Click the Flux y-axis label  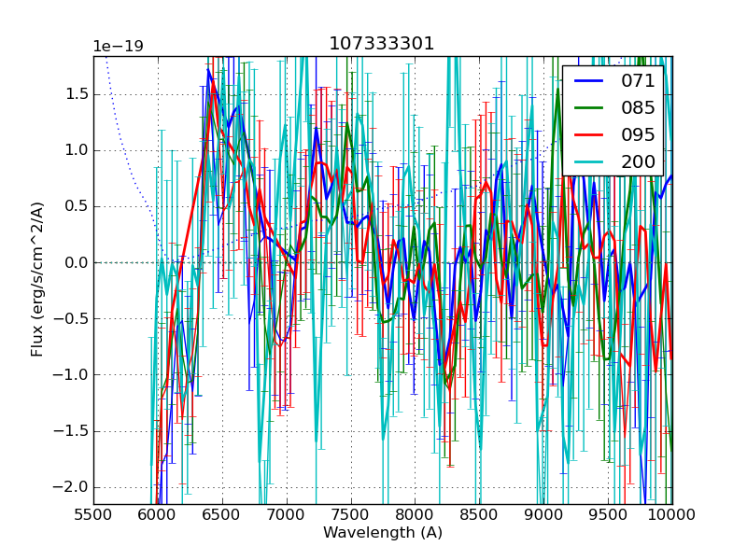[37, 279]
